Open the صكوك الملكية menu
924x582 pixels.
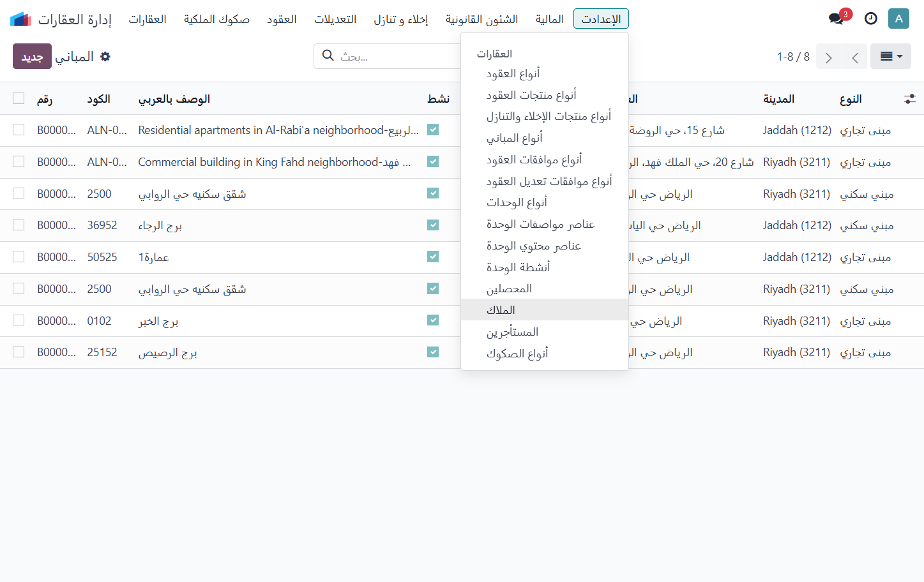[216, 19]
